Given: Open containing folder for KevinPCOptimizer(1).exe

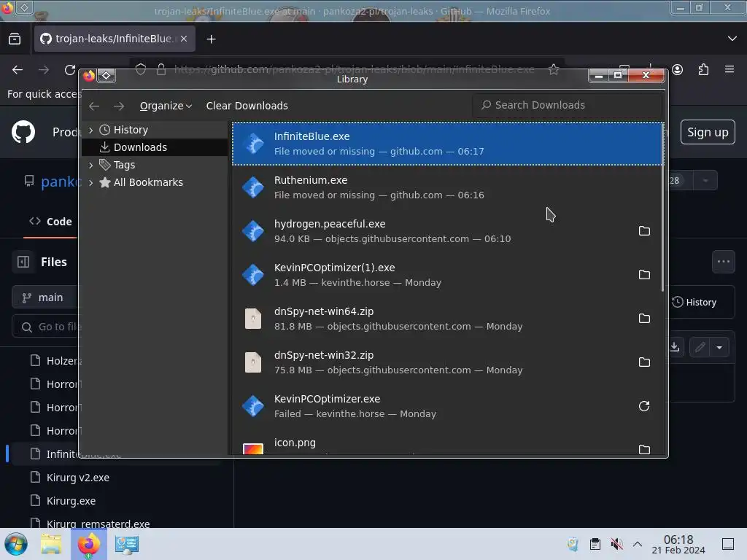Looking at the screenshot, I should click(x=644, y=275).
